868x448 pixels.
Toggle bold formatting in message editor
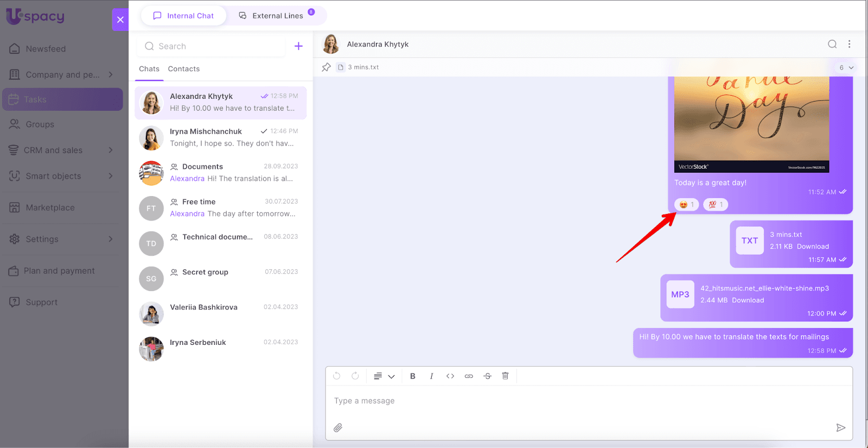point(413,376)
